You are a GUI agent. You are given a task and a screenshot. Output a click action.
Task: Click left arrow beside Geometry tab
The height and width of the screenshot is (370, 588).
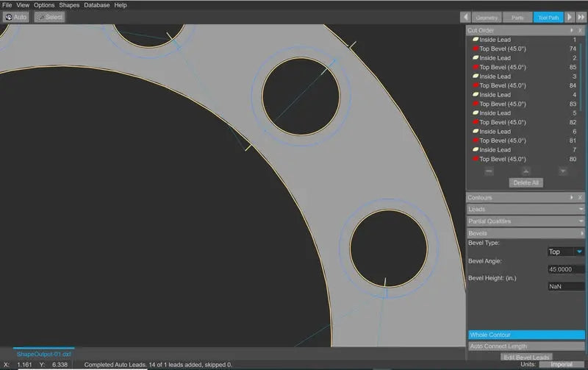[465, 17]
